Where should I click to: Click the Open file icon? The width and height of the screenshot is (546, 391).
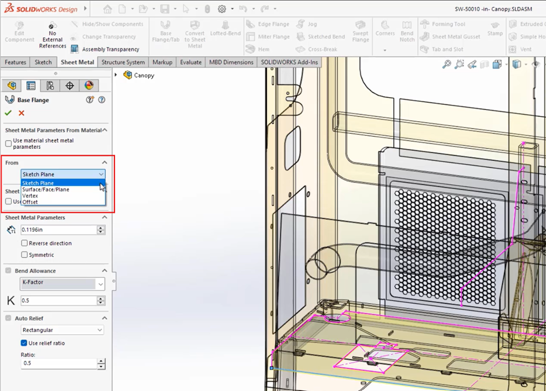coord(143,9)
